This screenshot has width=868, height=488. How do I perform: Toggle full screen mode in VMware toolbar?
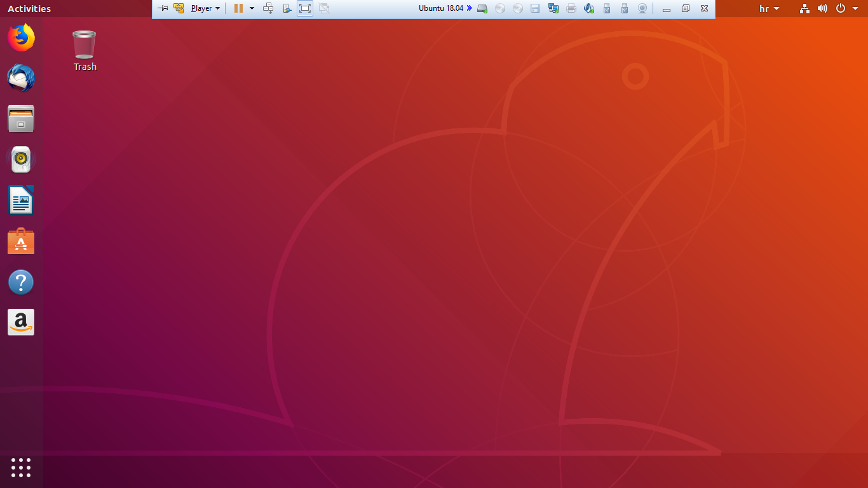click(x=305, y=8)
